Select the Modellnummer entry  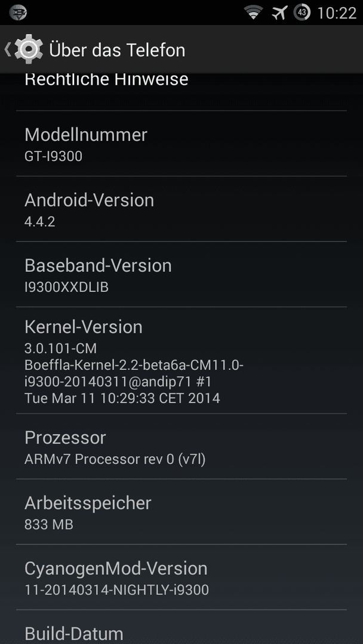click(x=181, y=143)
